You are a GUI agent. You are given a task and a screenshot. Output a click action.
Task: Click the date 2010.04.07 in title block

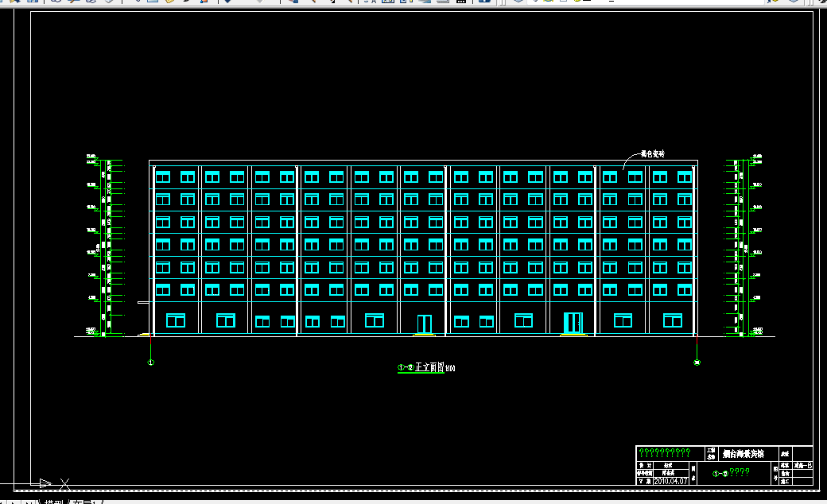pyautogui.click(x=670, y=481)
